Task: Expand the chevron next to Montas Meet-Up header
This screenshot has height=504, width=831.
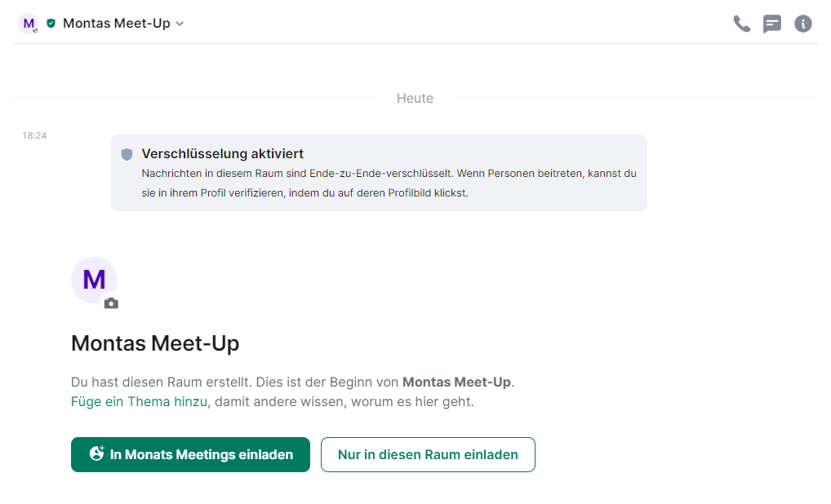Action: (180, 24)
